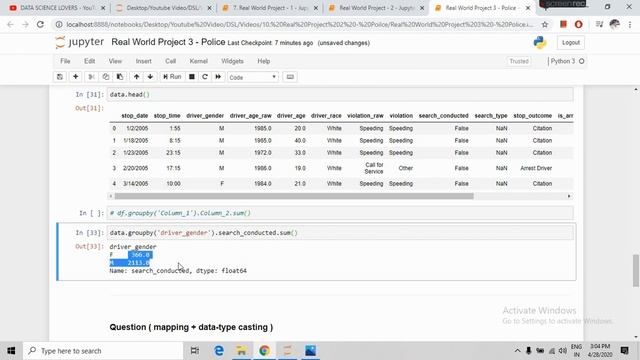Save notebook with floppy disk icon
This screenshot has height=360, width=640.
point(60,77)
